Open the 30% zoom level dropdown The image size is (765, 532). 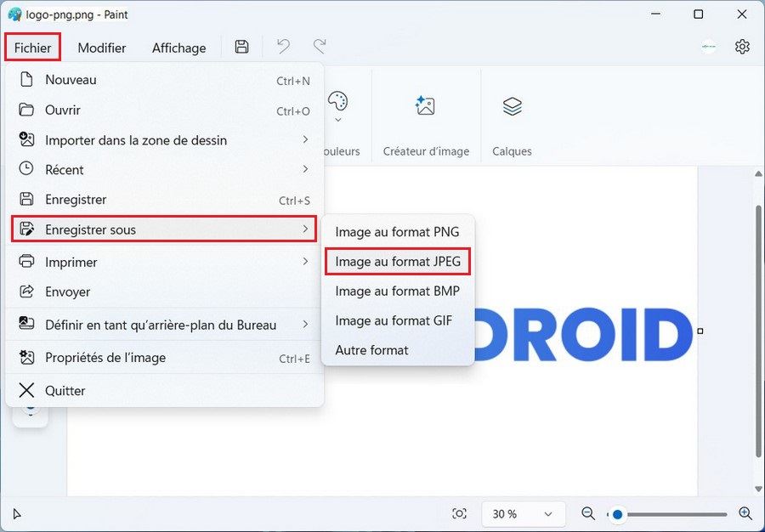point(524,513)
